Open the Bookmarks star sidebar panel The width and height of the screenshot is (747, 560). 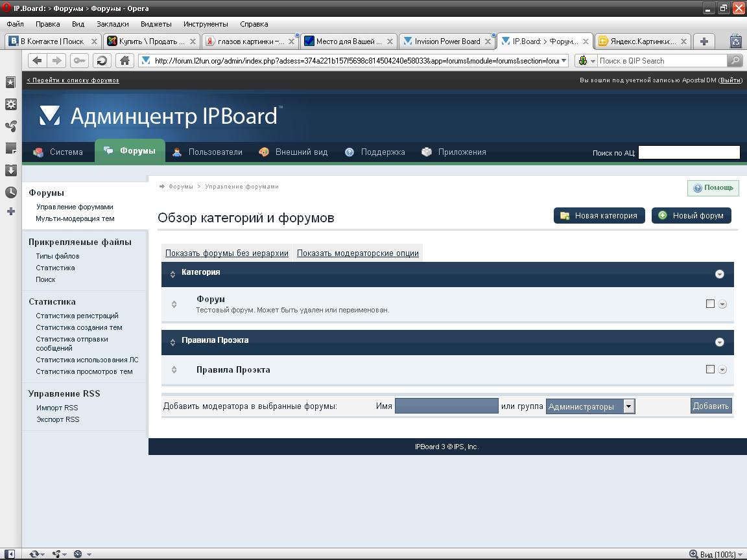click(10, 82)
